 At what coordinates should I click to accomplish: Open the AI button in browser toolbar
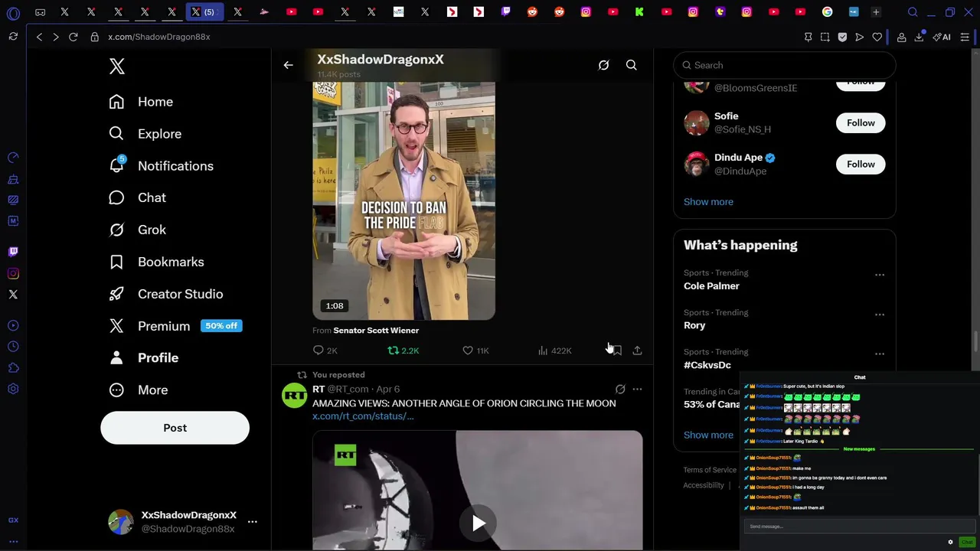coord(942,37)
